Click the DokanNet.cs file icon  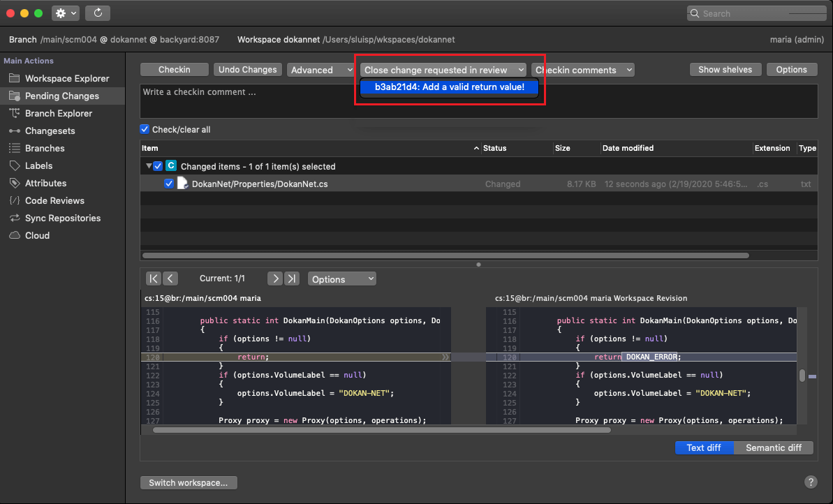(x=182, y=184)
